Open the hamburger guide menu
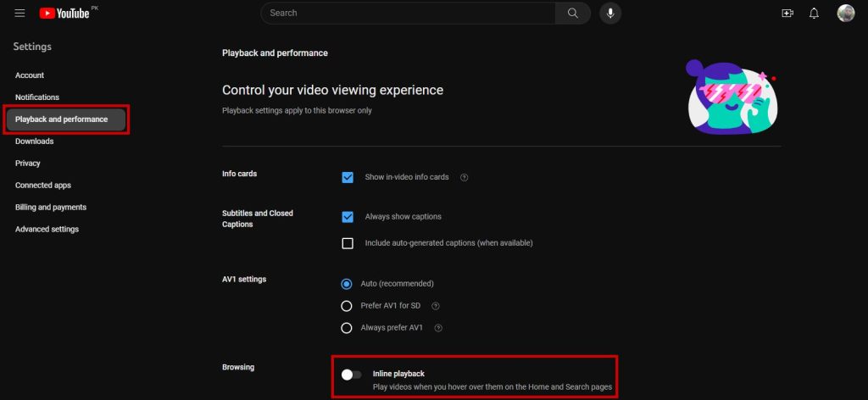 tap(19, 14)
